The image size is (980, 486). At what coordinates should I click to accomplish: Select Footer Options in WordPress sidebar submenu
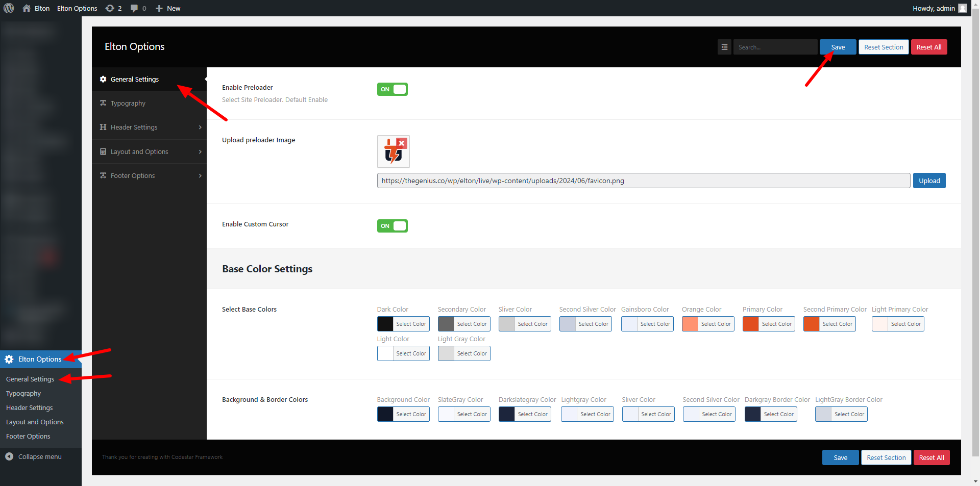pos(28,436)
